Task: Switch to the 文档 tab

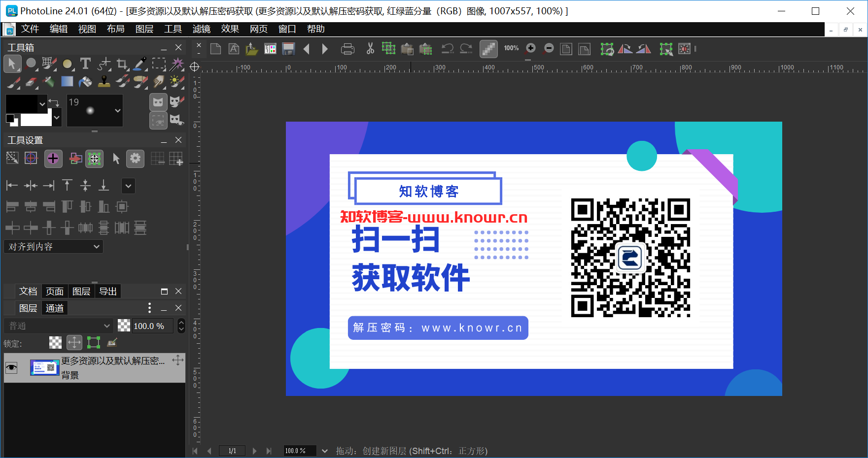Action: point(28,291)
